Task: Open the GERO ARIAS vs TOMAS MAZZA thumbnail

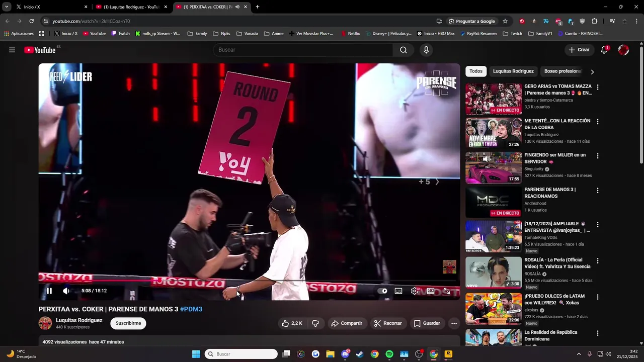Action: [x=494, y=99]
